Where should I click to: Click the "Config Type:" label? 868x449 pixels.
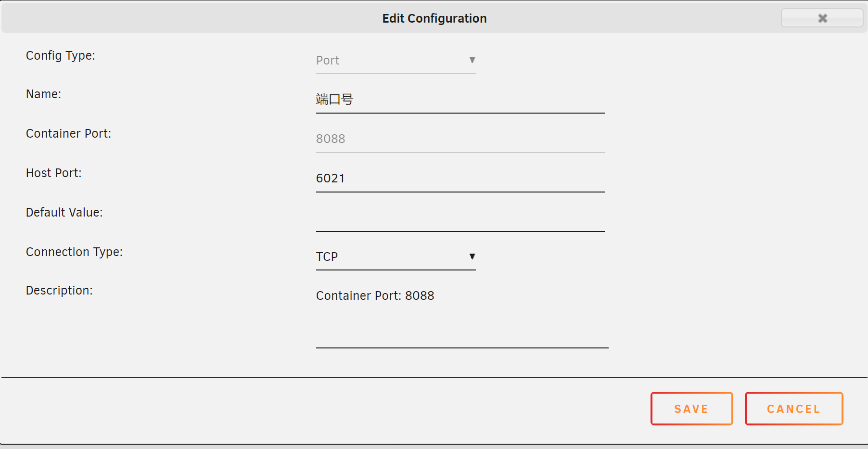click(x=61, y=56)
